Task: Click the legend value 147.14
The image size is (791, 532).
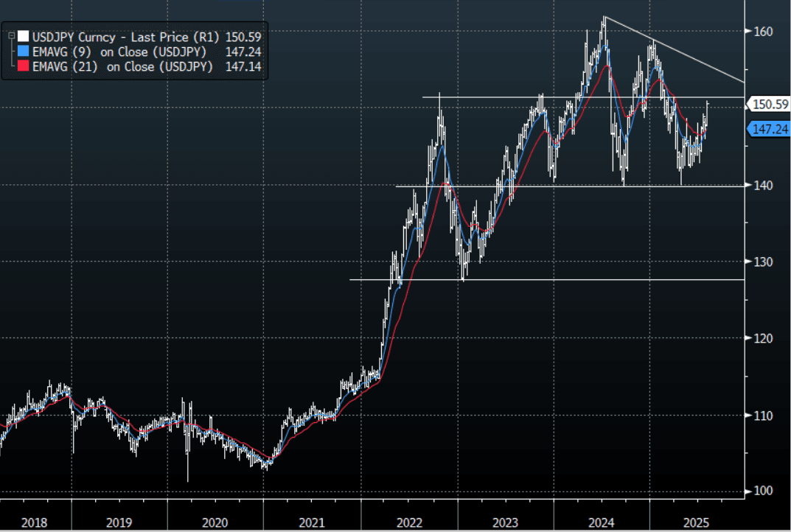Action: [243, 66]
